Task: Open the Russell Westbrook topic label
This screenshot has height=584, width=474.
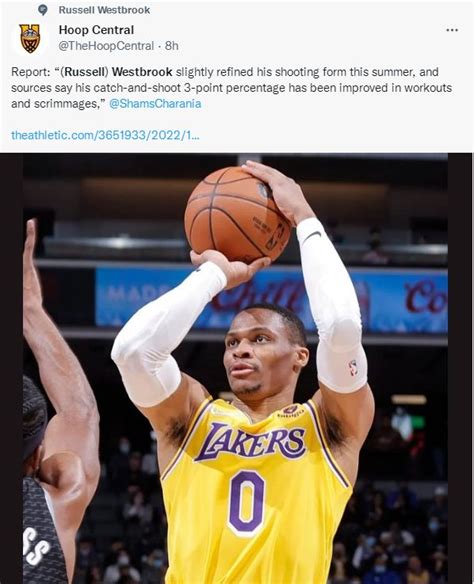Action: pos(104,10)
